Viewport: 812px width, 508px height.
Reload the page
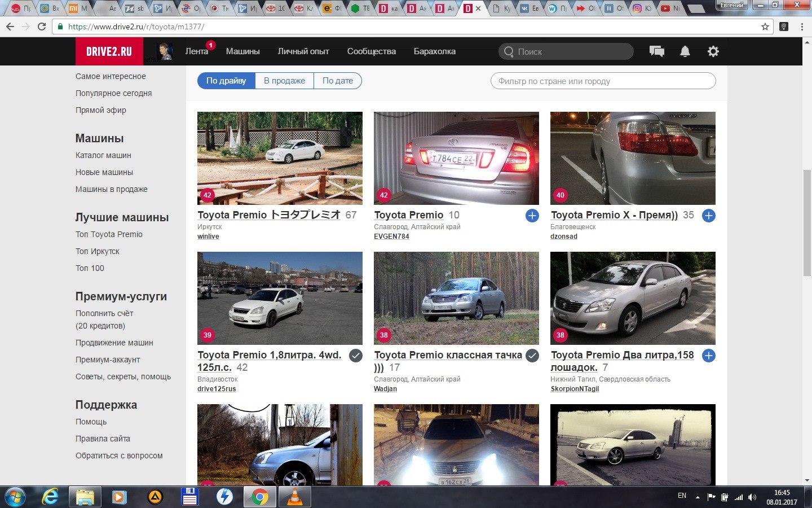pyautogui.click(x=42, y=27)
